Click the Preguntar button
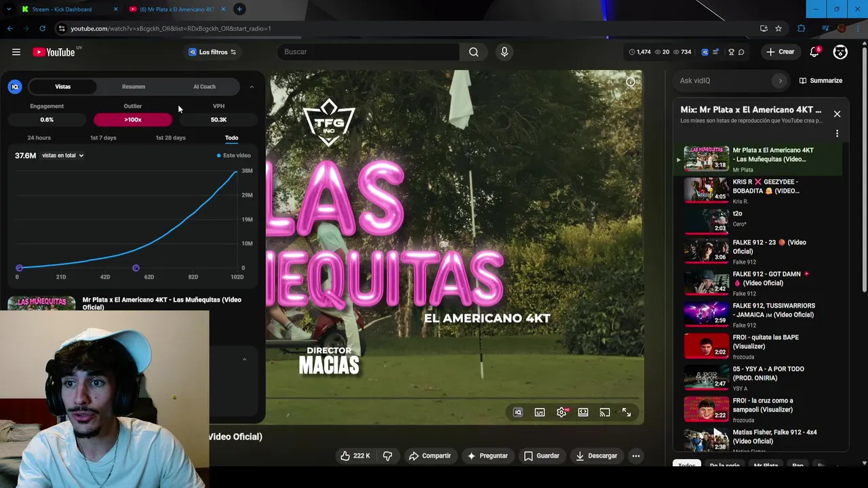 487,456
